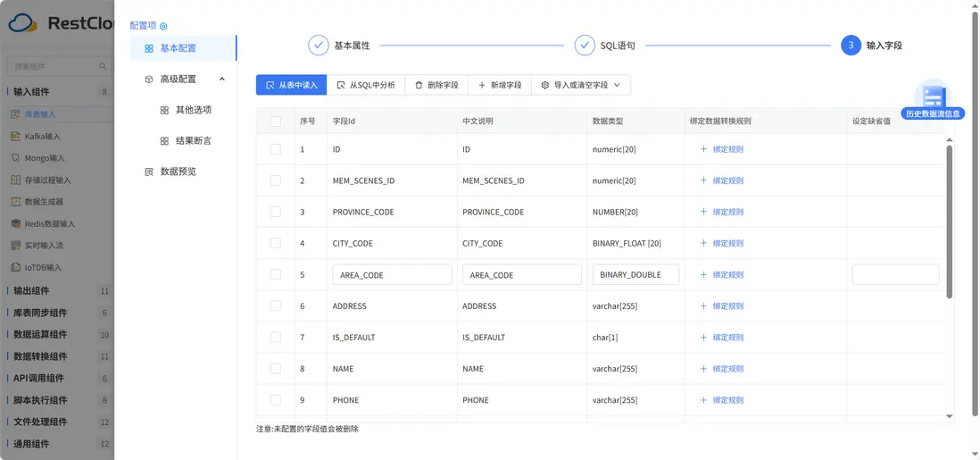Click the RestCloud logo

[62, 24]
